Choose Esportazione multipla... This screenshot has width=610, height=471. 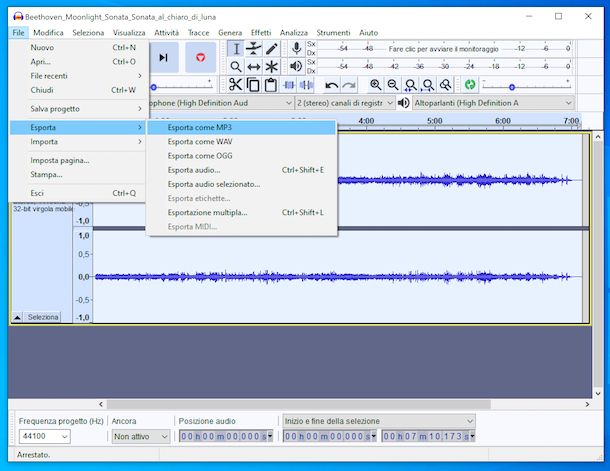pos(241,212)
